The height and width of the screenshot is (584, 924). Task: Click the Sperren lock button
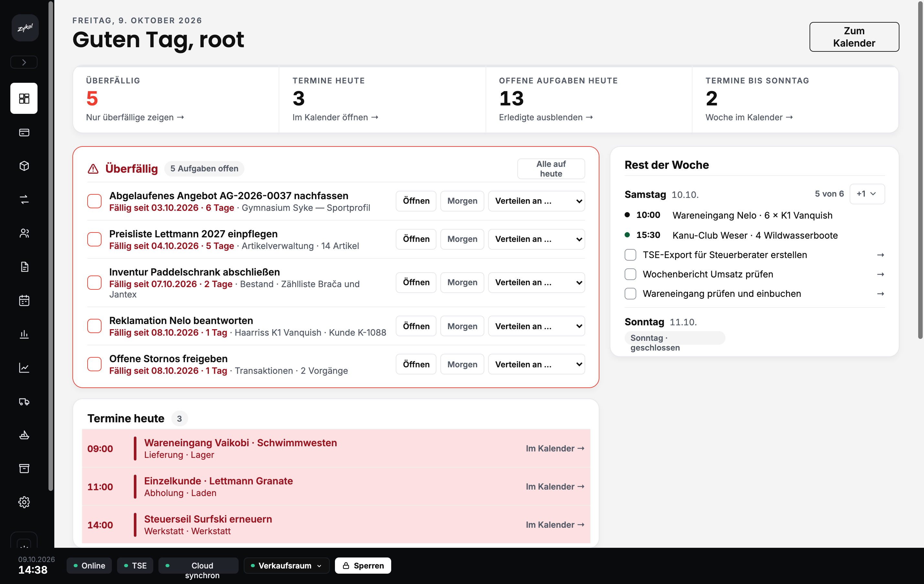[x=363, y=565]
